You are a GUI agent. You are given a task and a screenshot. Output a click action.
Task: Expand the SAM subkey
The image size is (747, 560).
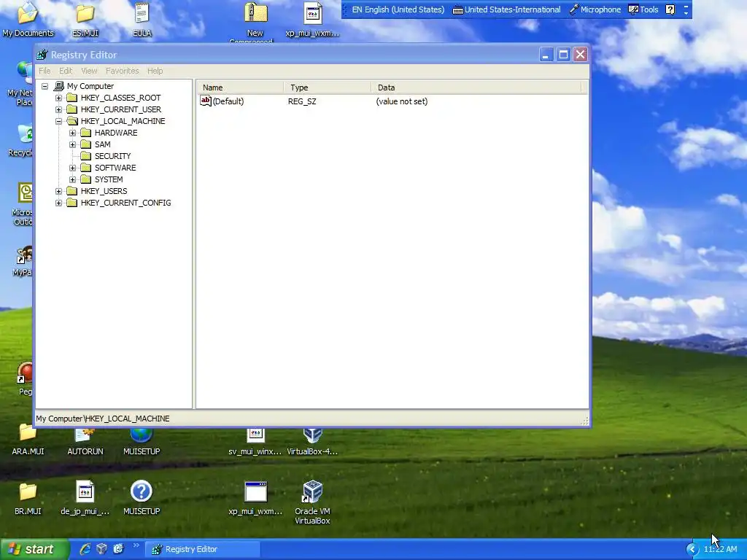point(72,144)
